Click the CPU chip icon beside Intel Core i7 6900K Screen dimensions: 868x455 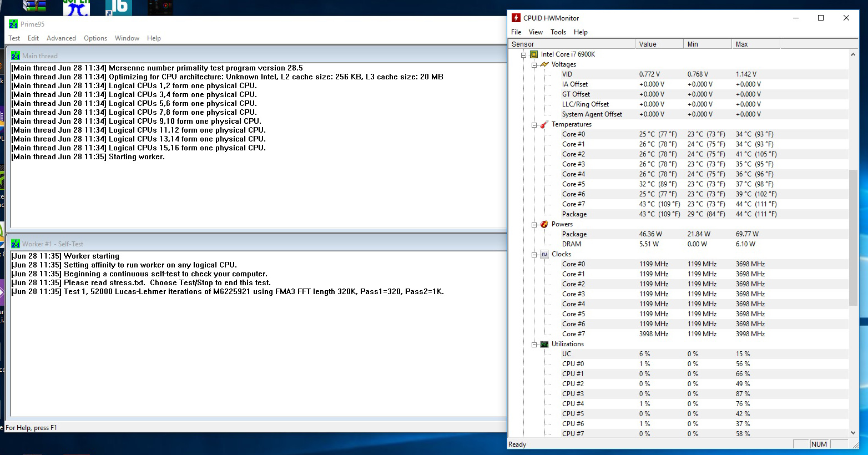533,54
